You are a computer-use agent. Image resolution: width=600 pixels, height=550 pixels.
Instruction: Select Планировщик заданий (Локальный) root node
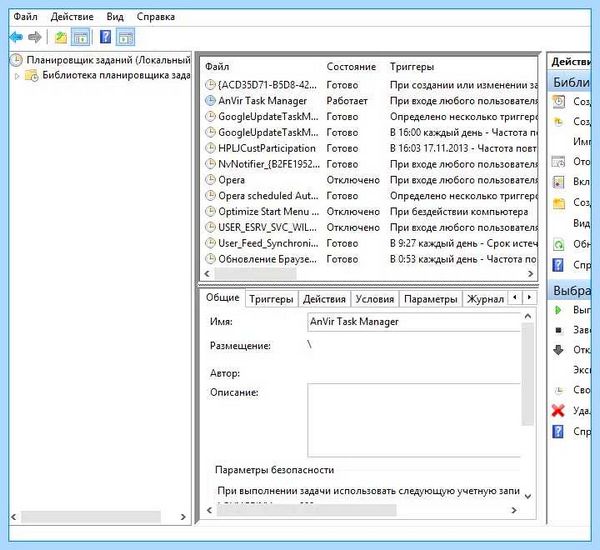(x=108, y=60)
